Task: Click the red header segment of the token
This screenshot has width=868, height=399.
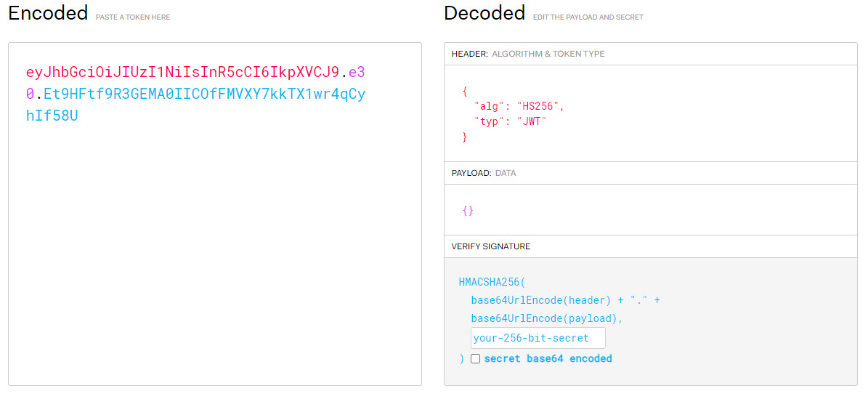Action: [x=182, y=72]
